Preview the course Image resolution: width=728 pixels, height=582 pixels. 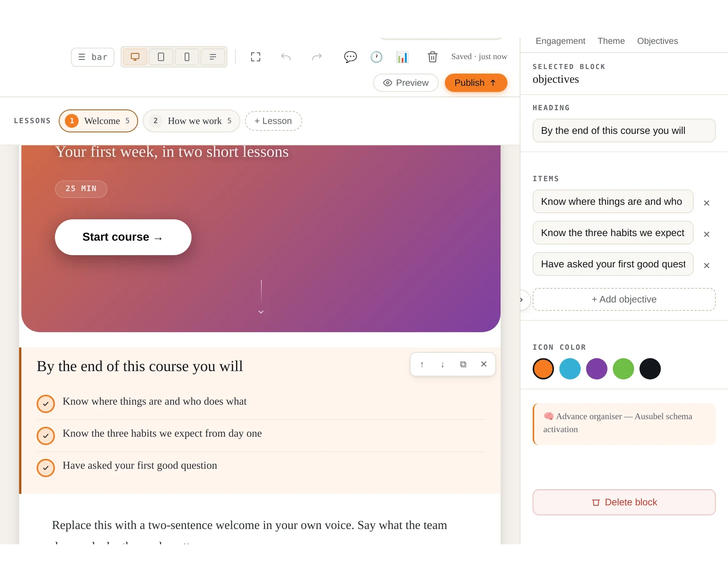coord(406,83)
